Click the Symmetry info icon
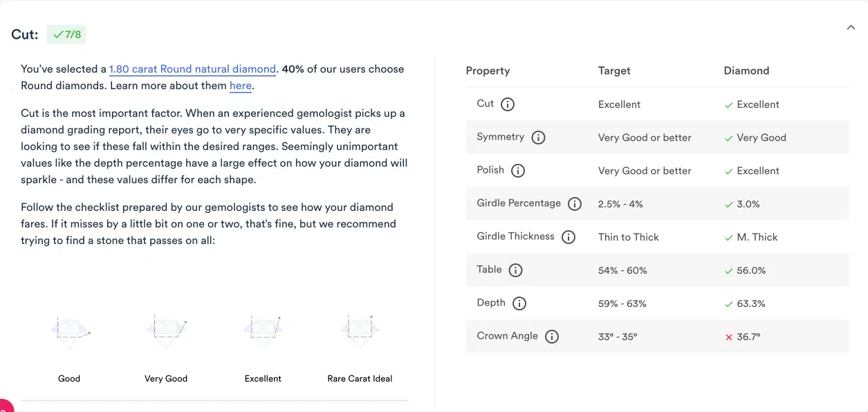 [538, 137]
